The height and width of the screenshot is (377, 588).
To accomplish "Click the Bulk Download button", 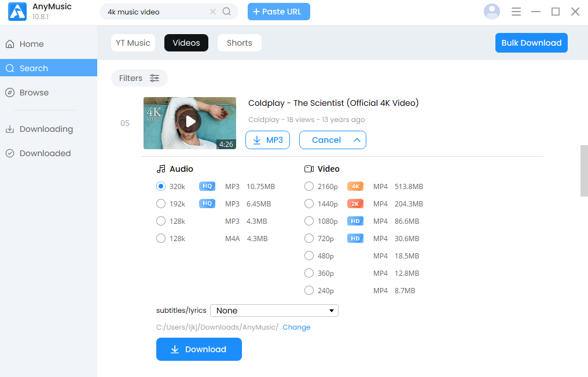I will coord(531,43).
